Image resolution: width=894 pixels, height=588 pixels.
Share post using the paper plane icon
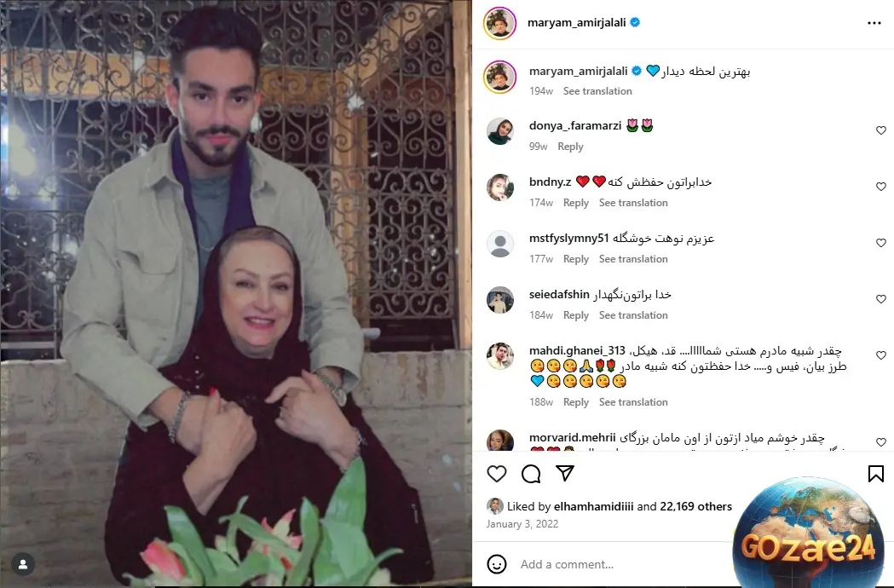pyautogui.click(x=564, y=473)
